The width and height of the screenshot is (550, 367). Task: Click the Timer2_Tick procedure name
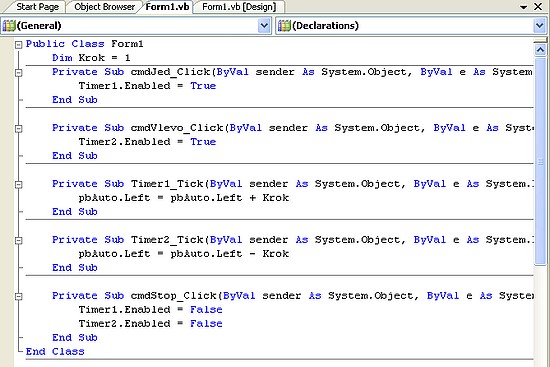167,240
